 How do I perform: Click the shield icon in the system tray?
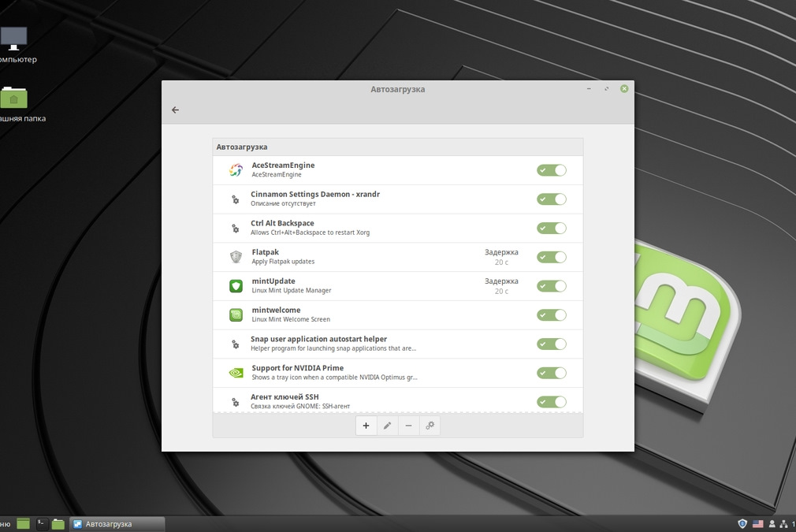pyautogui.click(x=742, y=523)
